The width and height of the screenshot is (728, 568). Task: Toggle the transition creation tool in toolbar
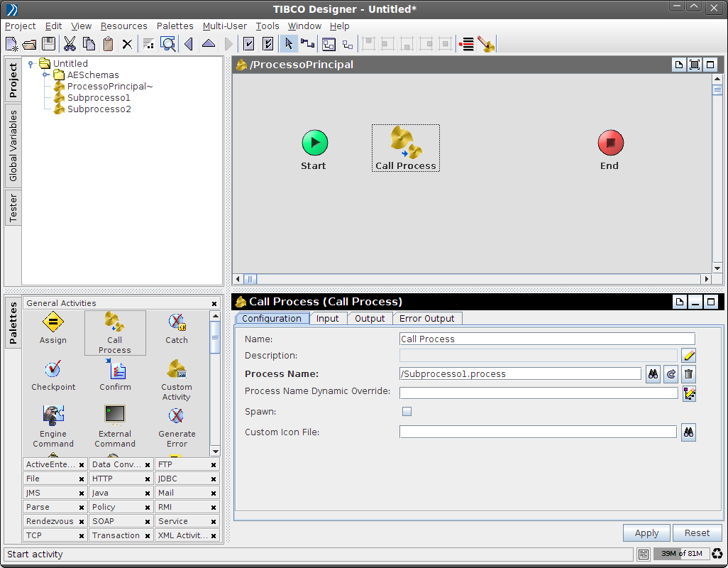(x=308, y=43)
